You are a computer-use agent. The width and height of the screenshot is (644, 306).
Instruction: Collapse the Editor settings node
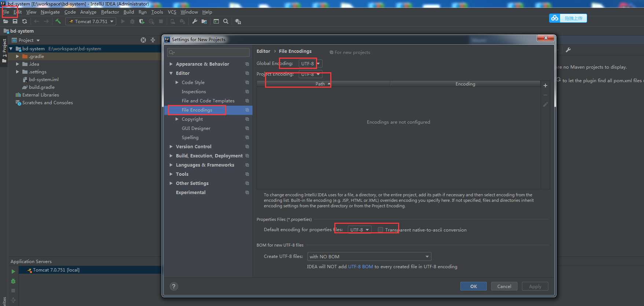tap(171, 73)
